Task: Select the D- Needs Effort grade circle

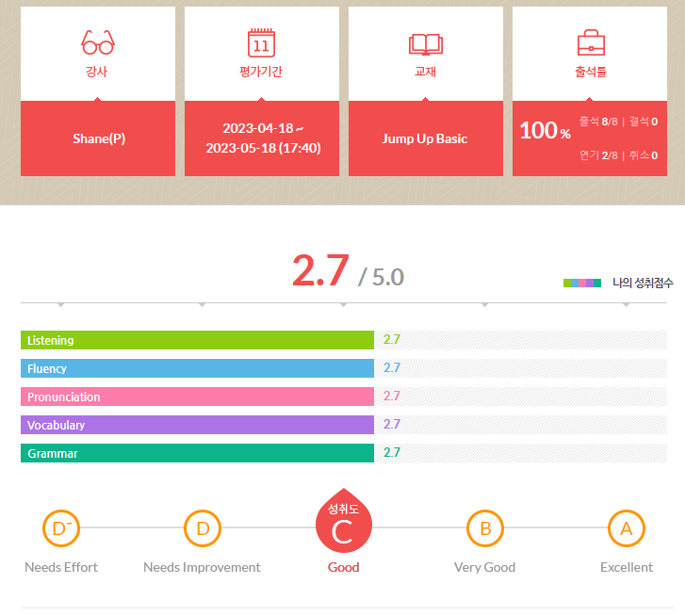Action: [x=61, y=528]
